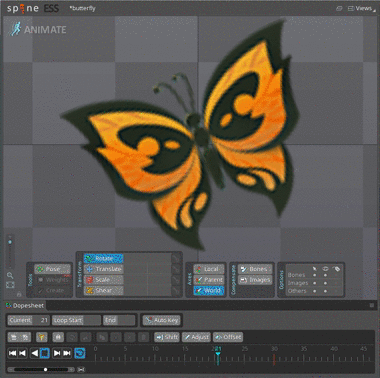
Task: Click the Rotate transform tool
Action: (x=104, y=258)
